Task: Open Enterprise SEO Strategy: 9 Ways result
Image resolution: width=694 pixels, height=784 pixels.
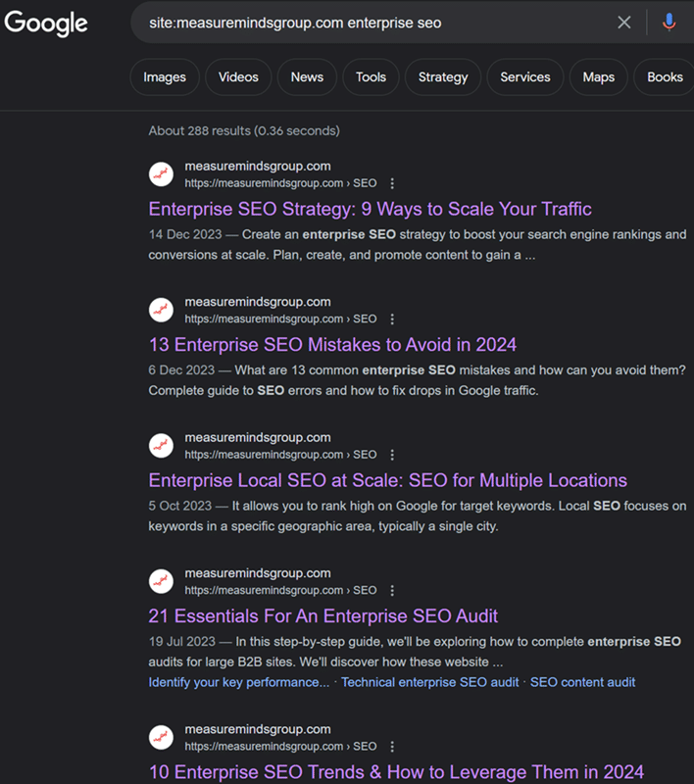Action: (x=370, y=209)
